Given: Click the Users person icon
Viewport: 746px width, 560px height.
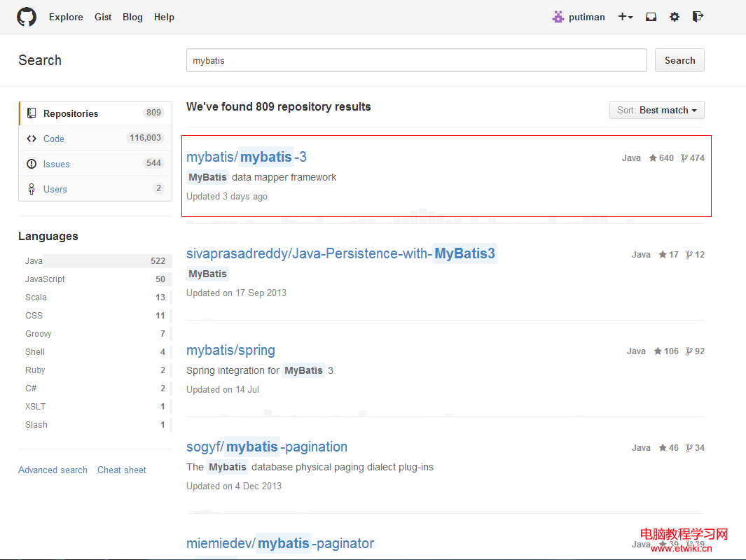Looking at the screenshot, I should [x=32, y=189].
